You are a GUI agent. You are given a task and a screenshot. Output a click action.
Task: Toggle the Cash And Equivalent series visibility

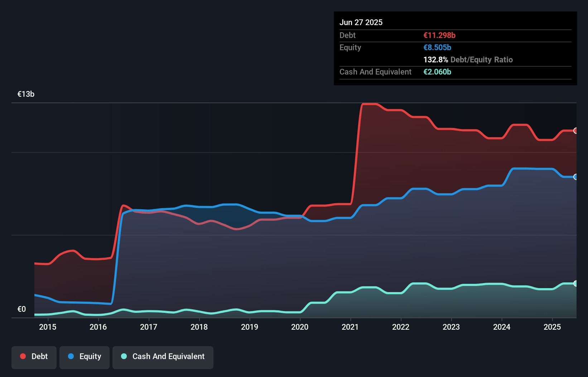pos(163,357)
